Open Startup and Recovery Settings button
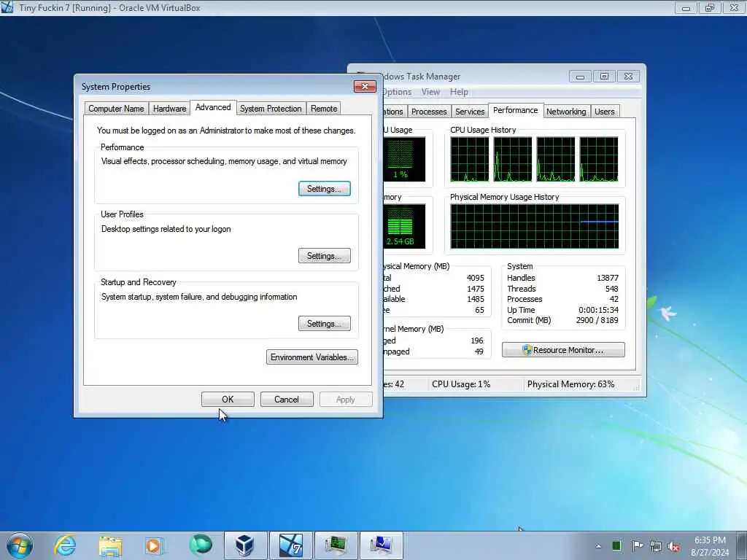This screenshot has height=560, width=747. click(325, 324)
